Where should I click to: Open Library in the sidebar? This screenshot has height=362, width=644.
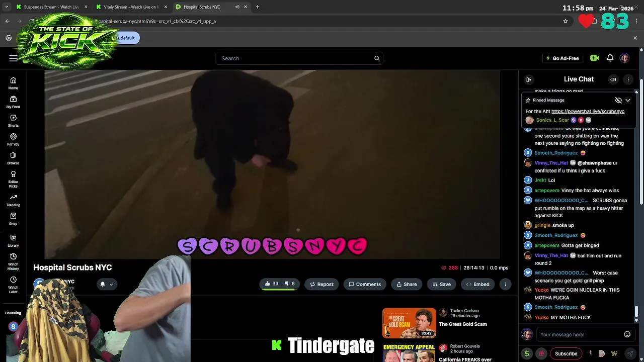pyautogui.click(x=13, y=241)
